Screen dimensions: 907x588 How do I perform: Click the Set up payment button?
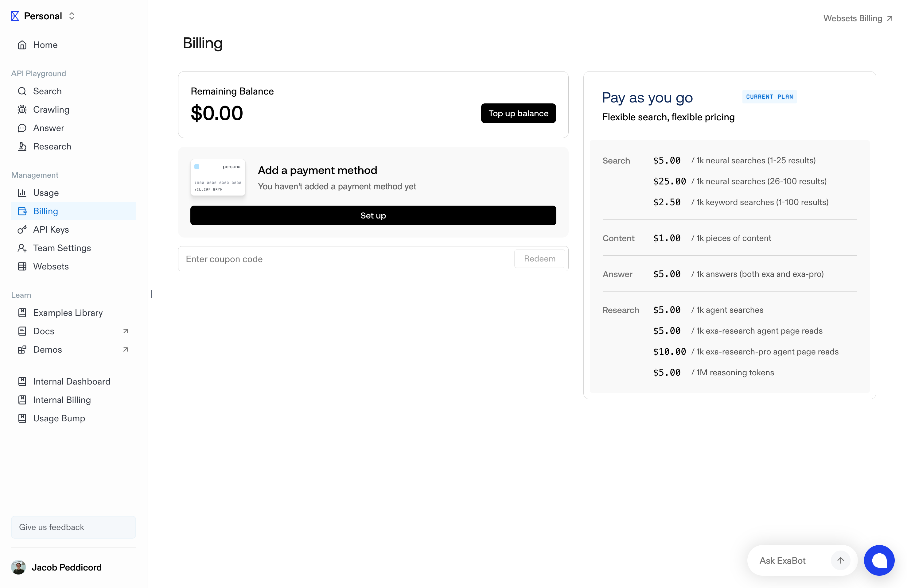pyautogui.click(x=373, y=215)
